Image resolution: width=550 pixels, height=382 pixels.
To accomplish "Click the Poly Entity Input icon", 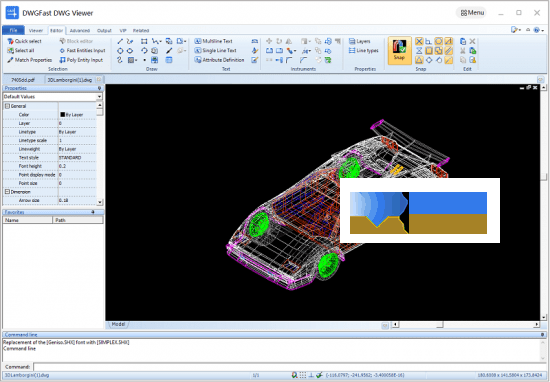I will [x=62, y=60].
